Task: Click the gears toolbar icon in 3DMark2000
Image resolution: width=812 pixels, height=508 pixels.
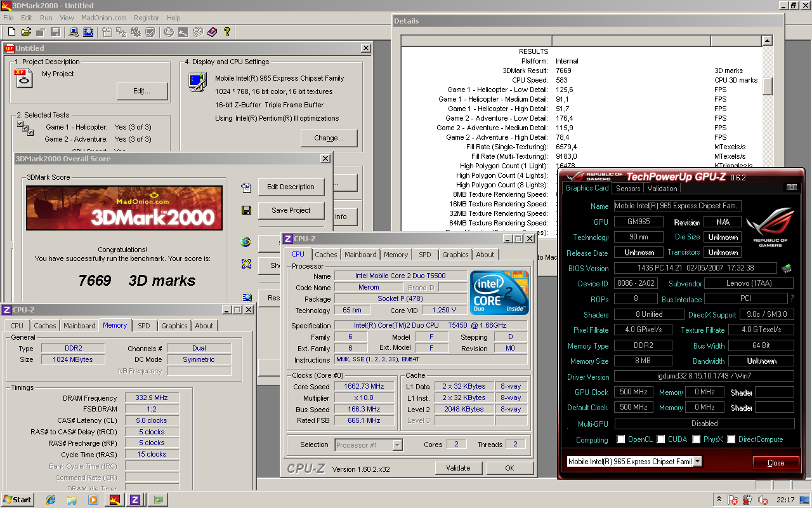Action: click(136, 32)
